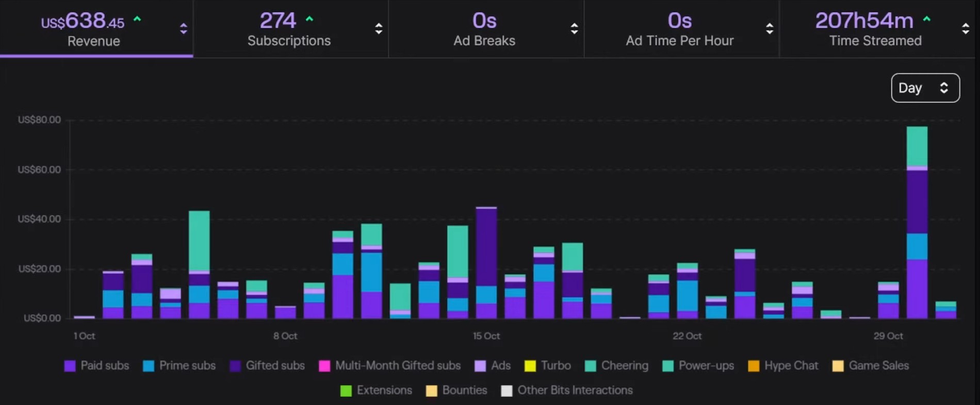Open Ad Breaks metric selector arrows
The image size is (980, 405).
coord(574,29)
